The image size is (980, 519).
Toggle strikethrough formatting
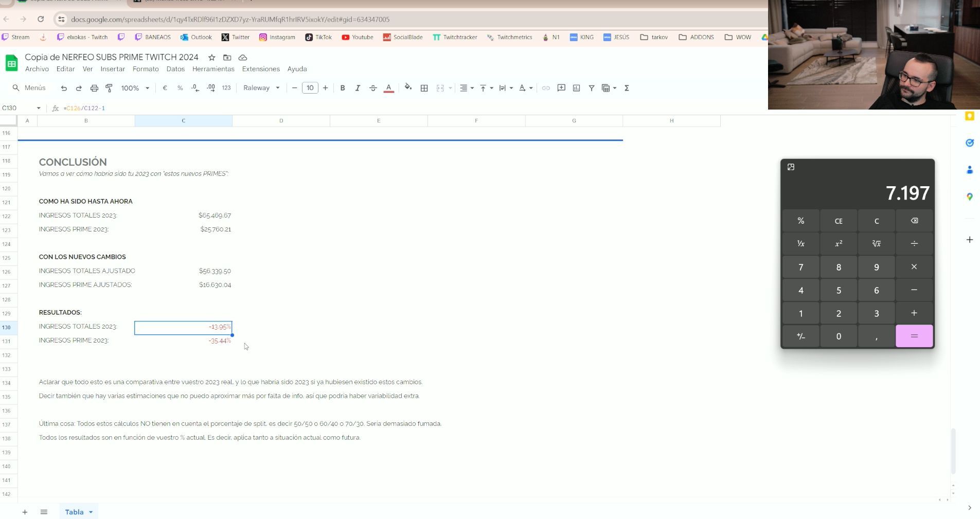[x=372, y=87]
